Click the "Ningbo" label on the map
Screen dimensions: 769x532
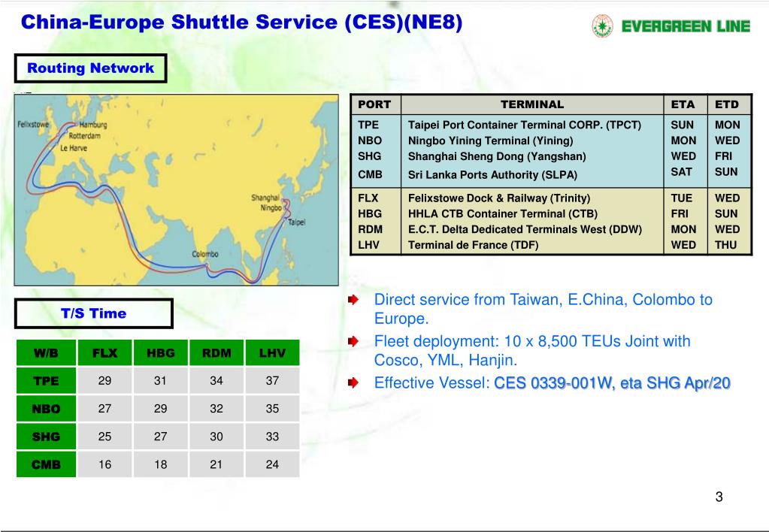pos(271,208)
